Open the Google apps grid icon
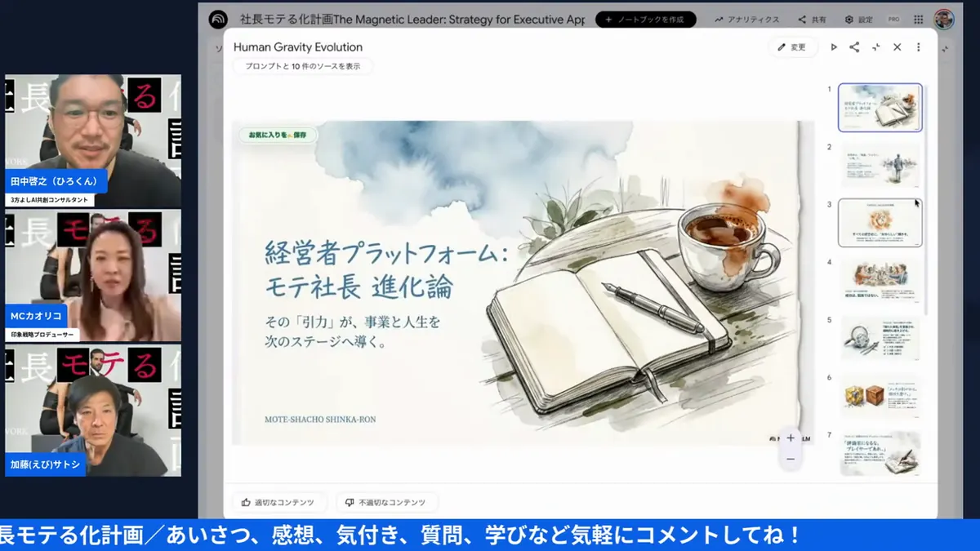This screenshot has width=980, height=551. [x=919, y=20]
